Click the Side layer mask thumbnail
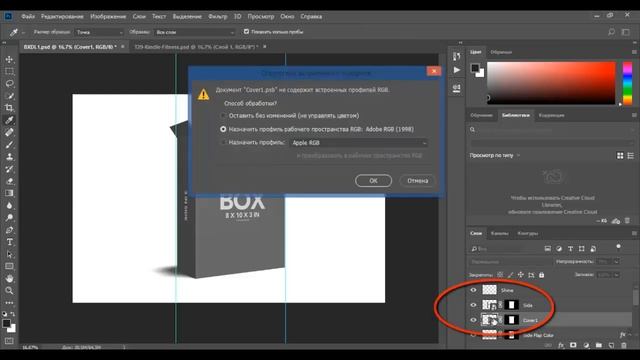The width and height of the screenshot is (640, 360). click(x=511, y=305)
